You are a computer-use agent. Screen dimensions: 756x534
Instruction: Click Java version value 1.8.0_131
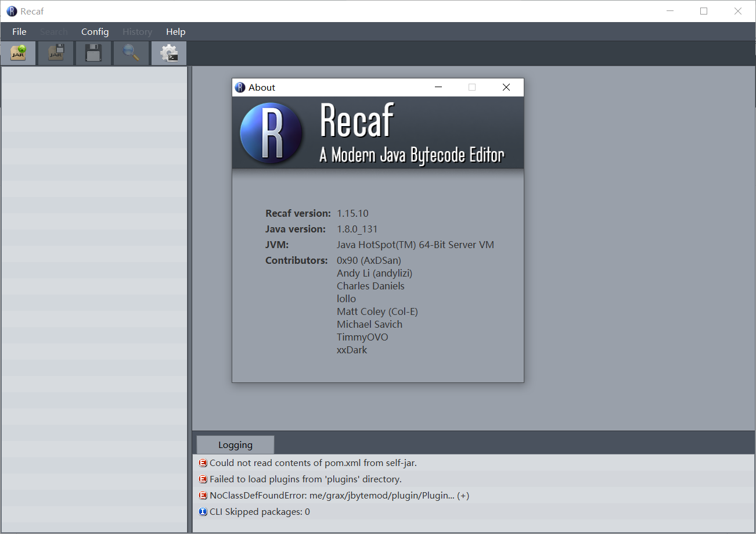[357, 229]
